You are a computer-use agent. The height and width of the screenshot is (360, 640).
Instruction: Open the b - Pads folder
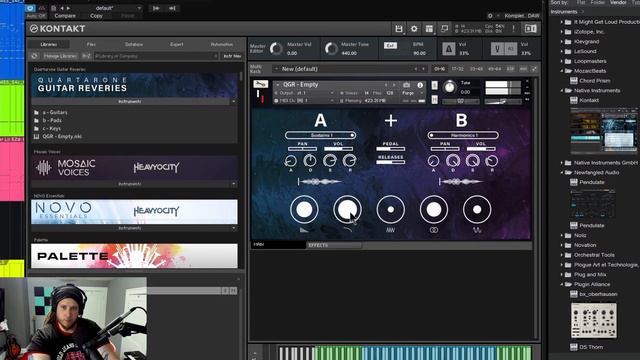coord(52,120)
